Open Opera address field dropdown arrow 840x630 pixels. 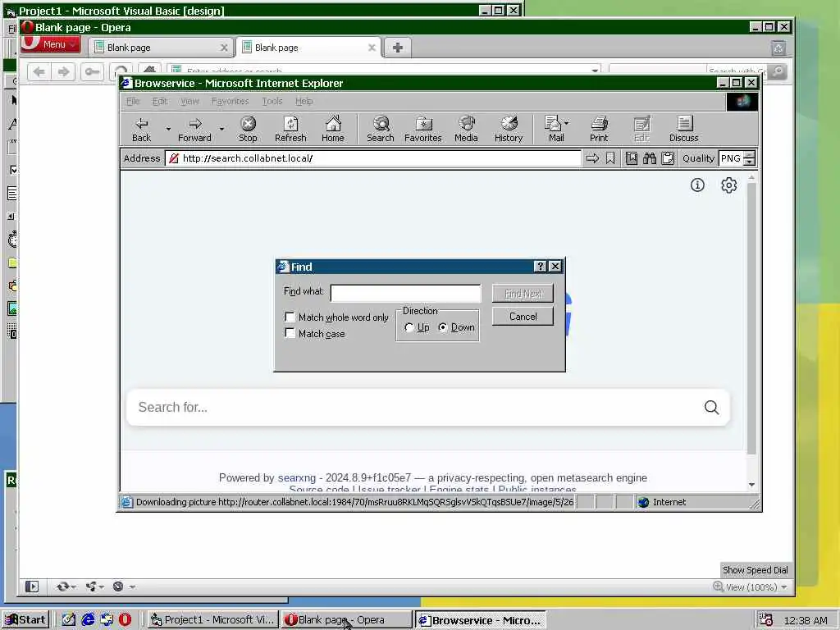[595, 71]
